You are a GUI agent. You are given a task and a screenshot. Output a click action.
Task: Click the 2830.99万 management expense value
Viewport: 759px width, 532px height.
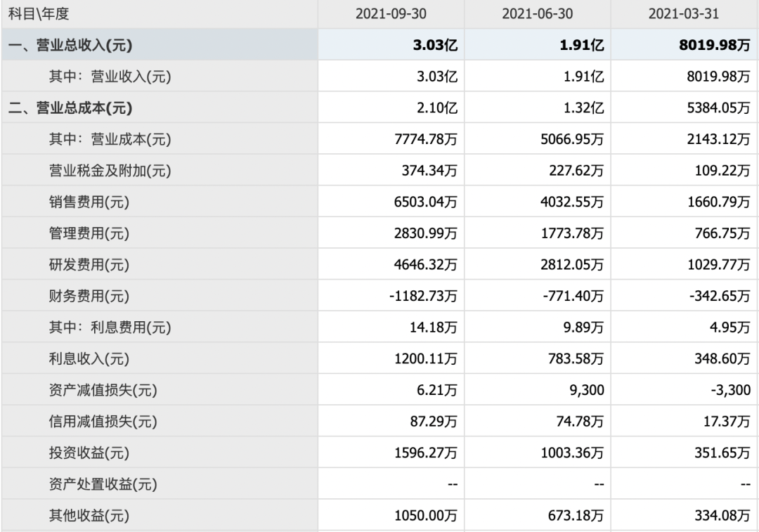[x=425, y=233]
